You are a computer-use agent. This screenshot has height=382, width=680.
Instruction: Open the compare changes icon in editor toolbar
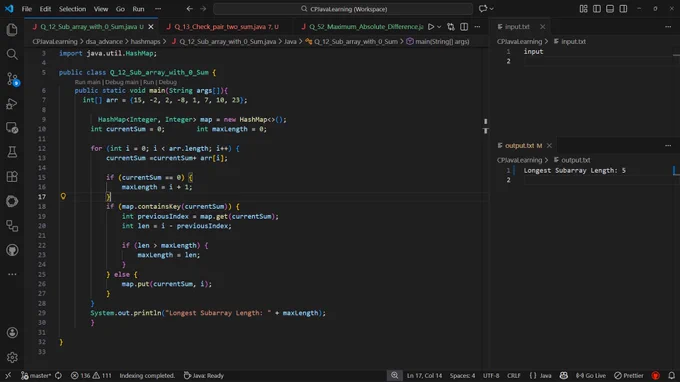pyautogui.click(x=451, y=27)
